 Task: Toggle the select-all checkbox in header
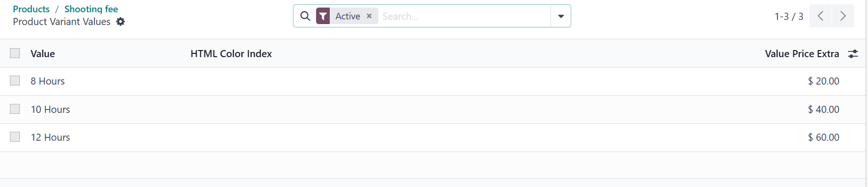coord(15,53)
